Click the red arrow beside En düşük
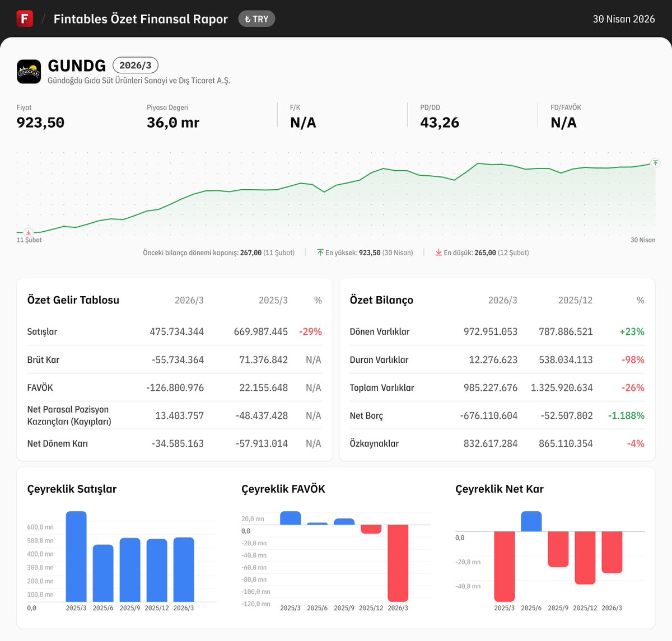The image size is (672, 641). coord(438,252)
